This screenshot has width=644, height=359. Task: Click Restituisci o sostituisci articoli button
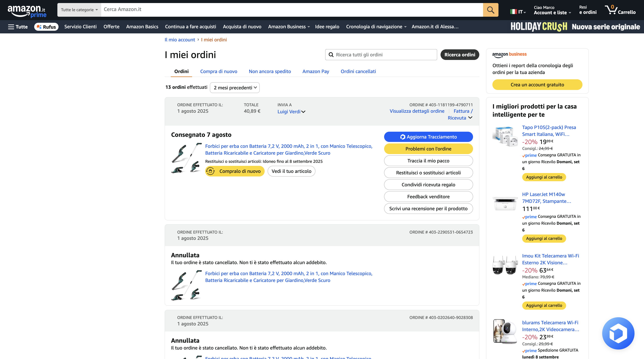(428, 173)
